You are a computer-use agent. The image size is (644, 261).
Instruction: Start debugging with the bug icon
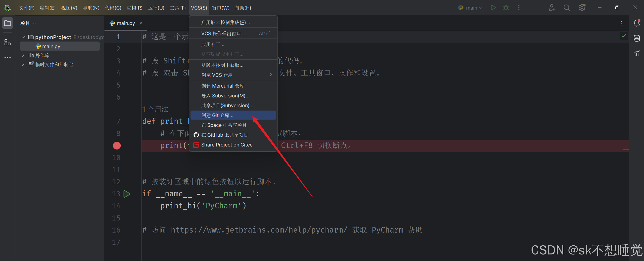506,8
